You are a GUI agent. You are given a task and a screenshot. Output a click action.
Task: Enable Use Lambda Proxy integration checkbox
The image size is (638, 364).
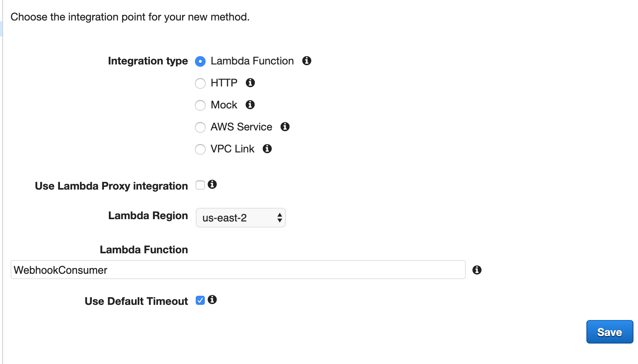coord(200,185)
